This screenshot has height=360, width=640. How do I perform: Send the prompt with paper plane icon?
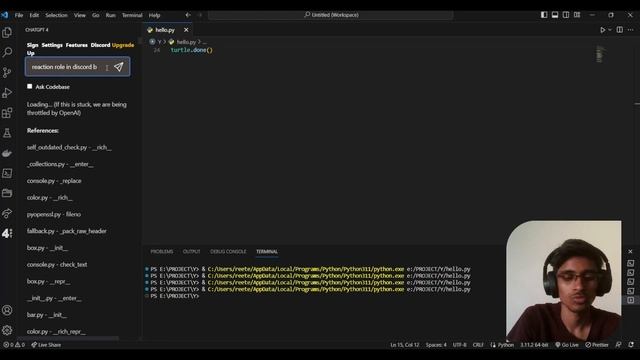point(118,67)
